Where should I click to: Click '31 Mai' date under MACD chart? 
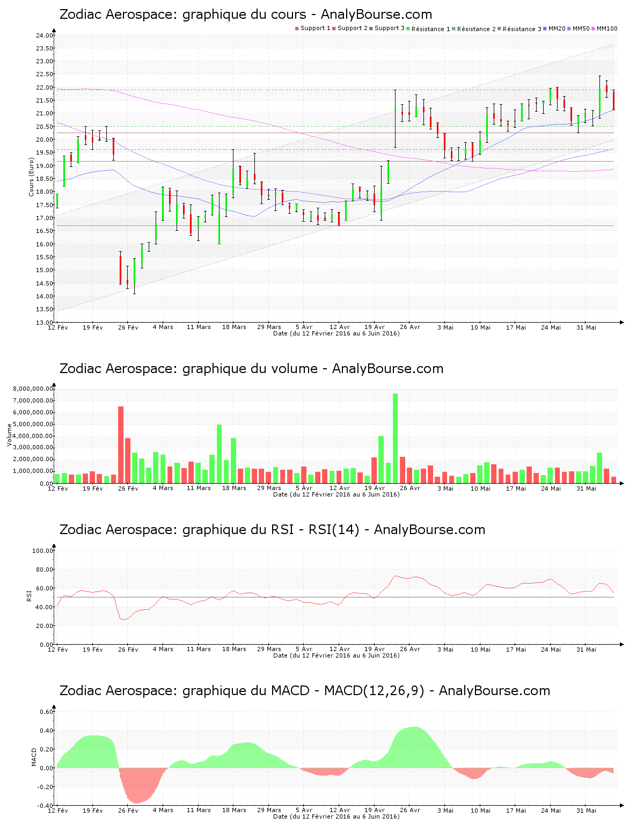click(586, 811)
